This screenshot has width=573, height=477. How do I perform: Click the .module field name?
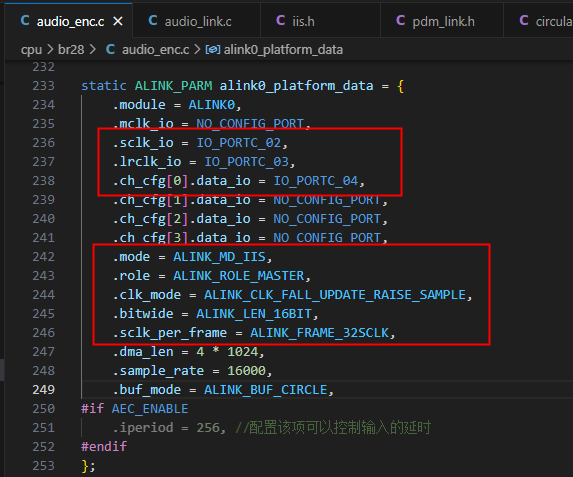(x=139, y=105)
